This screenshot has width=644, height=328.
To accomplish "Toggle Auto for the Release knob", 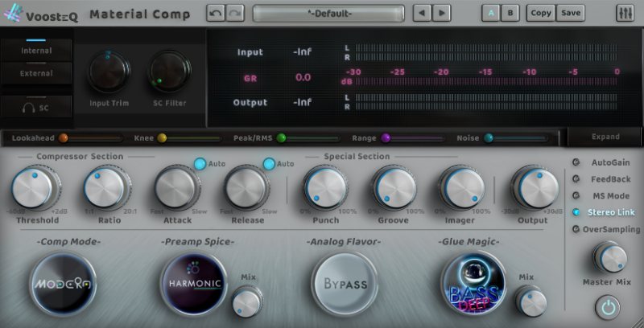I will point(269,164).
